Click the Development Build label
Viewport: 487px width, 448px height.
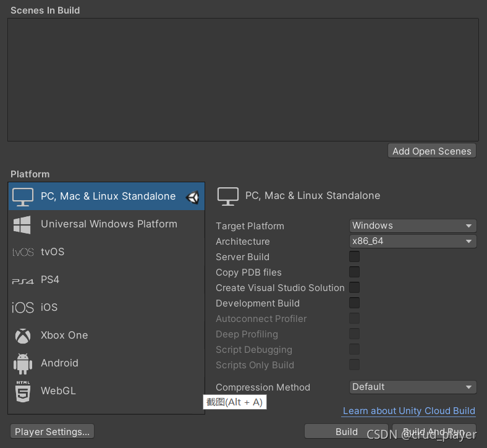pyautogui.click(x=258, y=303)
